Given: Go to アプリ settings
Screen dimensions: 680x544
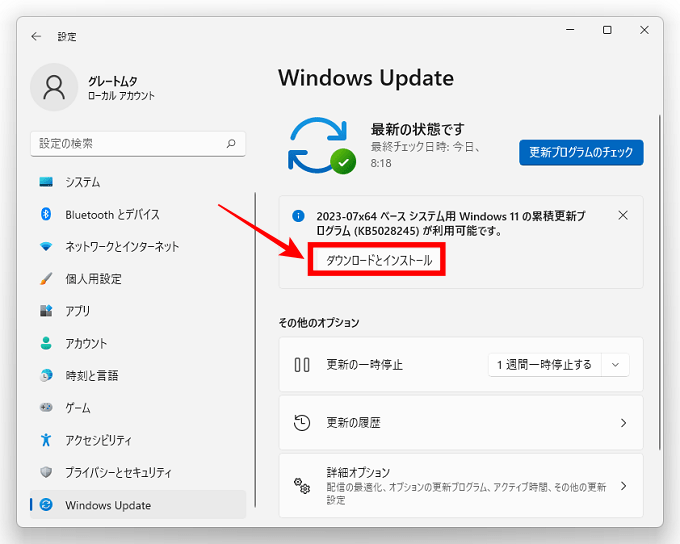Looking at the screenshot, I should 138,311.
